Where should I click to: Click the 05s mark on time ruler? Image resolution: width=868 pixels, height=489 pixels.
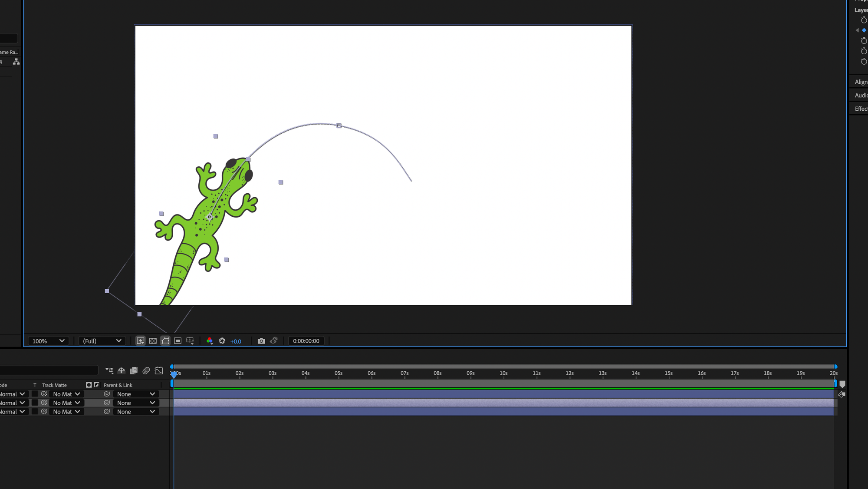click(339, 373)
